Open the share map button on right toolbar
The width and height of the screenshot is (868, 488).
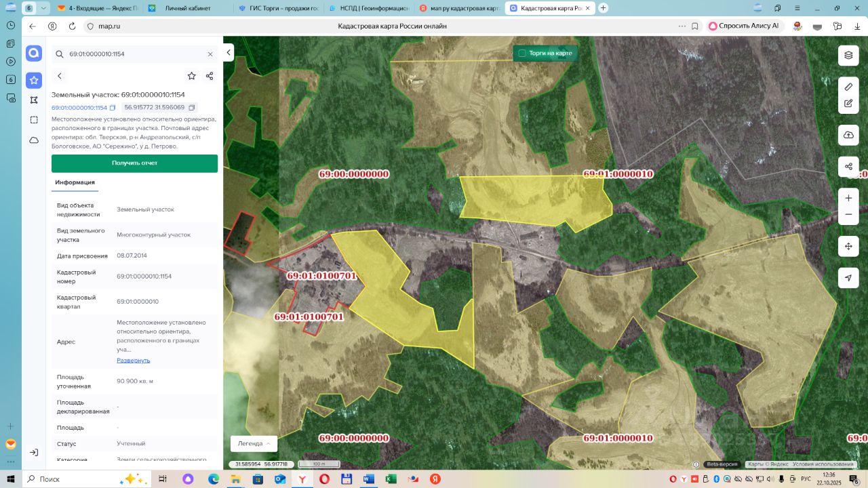click(x=848, y=167)
